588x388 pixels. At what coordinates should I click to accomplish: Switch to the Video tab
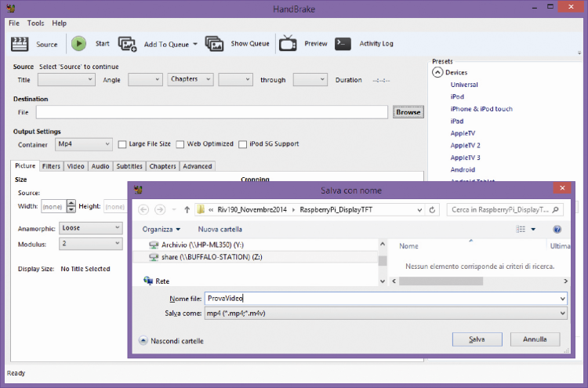point(76,166)
